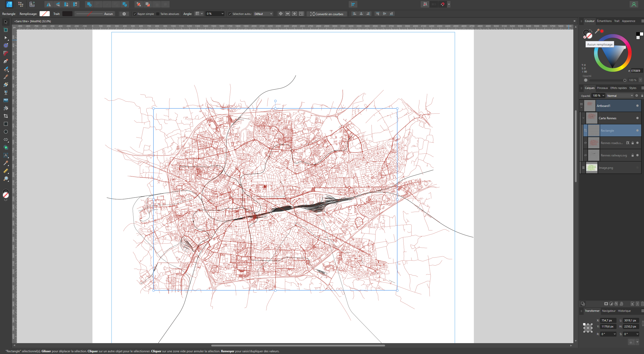
Task: Pick the Ellipse shape tool
Action: pos(6,132)
